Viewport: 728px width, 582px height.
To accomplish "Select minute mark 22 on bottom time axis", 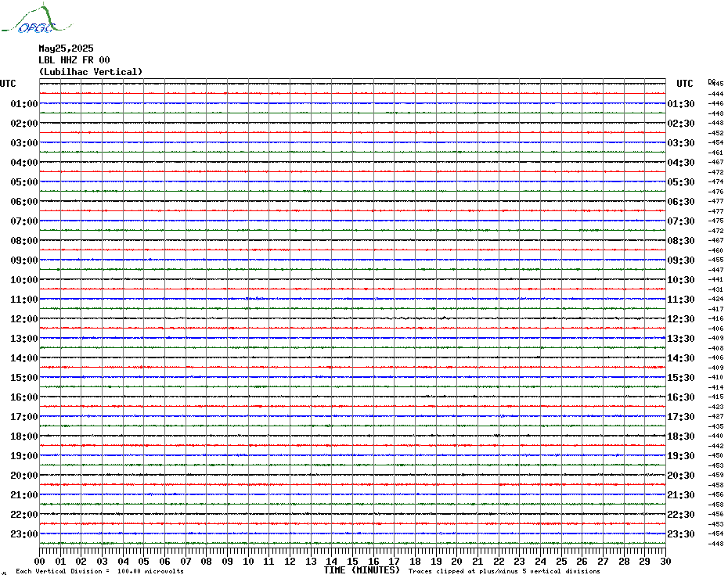I will (499, 561).
